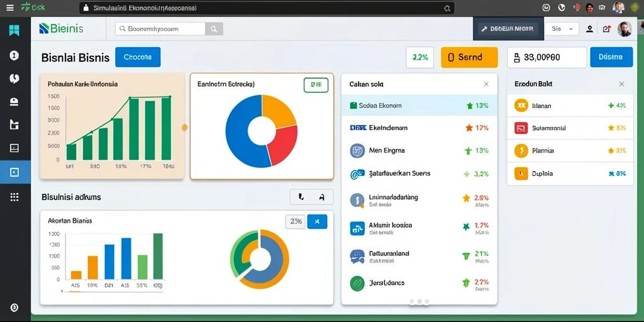Click the Sotammonial red icon
Viewport: 644px width, 322px height.
click(521, 128)
